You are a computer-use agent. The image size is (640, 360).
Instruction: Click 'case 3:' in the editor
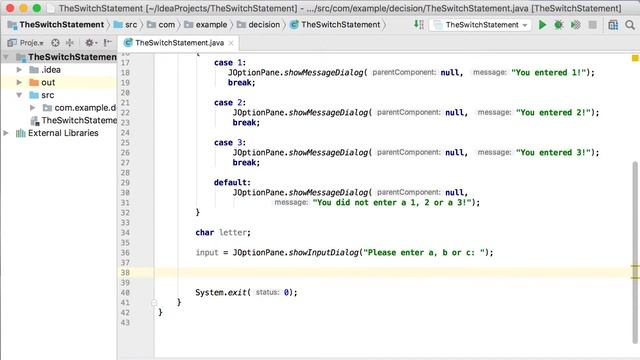230,142
